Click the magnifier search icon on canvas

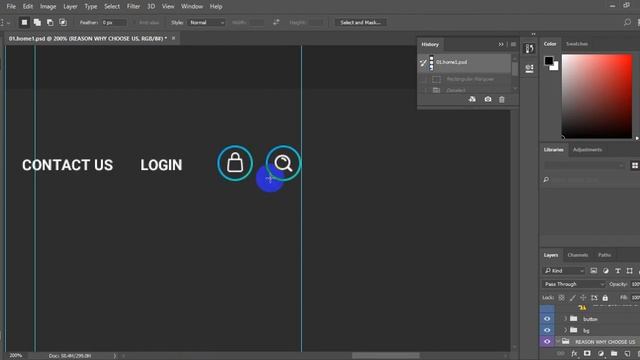[x=283, y=163]
